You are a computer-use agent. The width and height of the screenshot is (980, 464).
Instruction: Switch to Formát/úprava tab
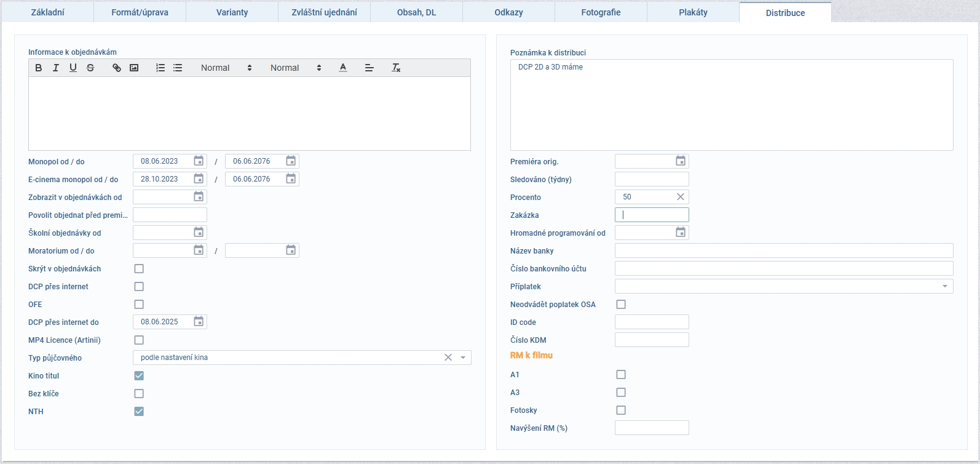coord(140,12)
